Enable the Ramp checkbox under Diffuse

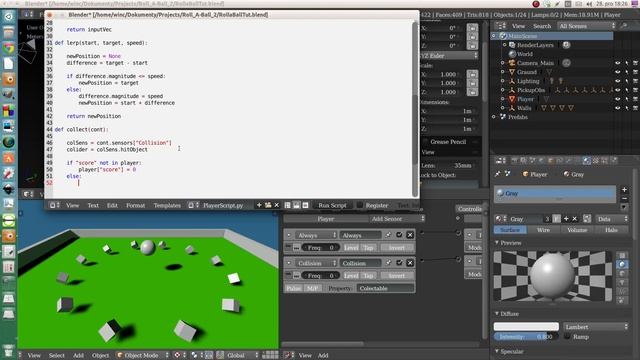(x=567, y=336)
